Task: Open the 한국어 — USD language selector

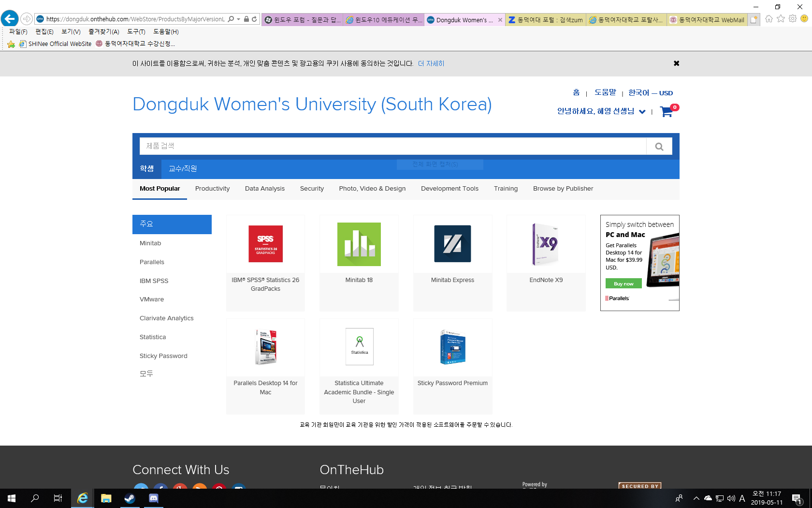Action: tap(651, 93)
